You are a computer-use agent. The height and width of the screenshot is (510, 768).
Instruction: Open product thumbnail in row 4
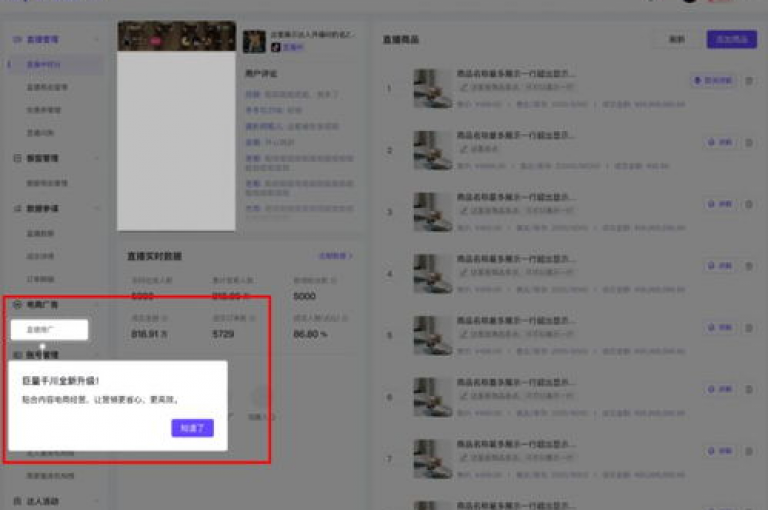(x=433, y=274)
